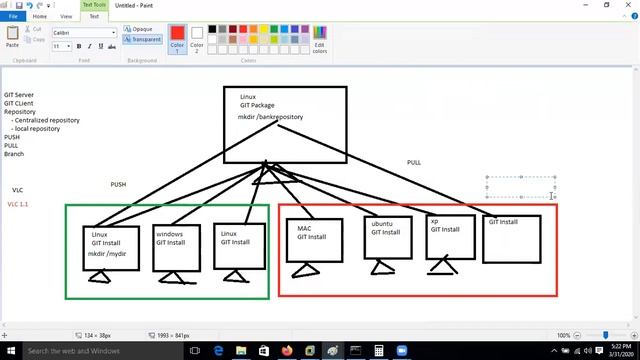The width and height of the screenshot is (640, 360).
Task: Open the Customize Quick Access Toolbar arrow
Action: (x=49, y=6)
